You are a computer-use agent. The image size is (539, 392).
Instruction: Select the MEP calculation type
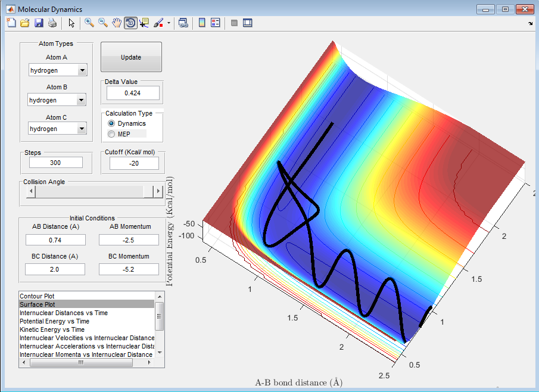[111, 134]
